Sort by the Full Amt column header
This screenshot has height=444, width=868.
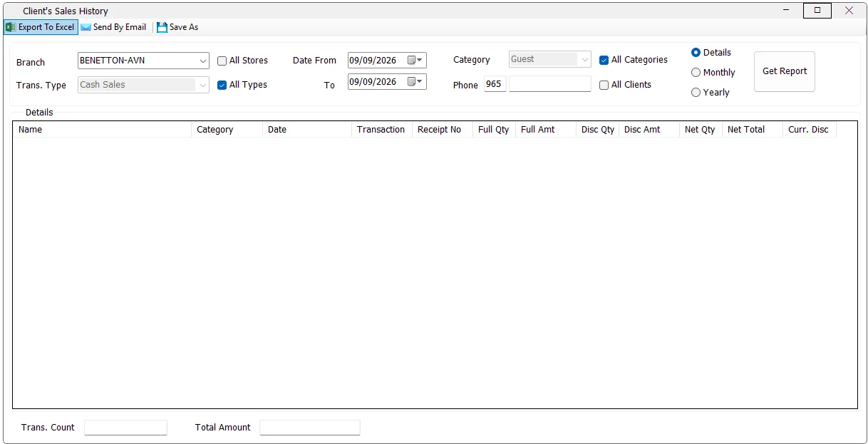(546, 130)
